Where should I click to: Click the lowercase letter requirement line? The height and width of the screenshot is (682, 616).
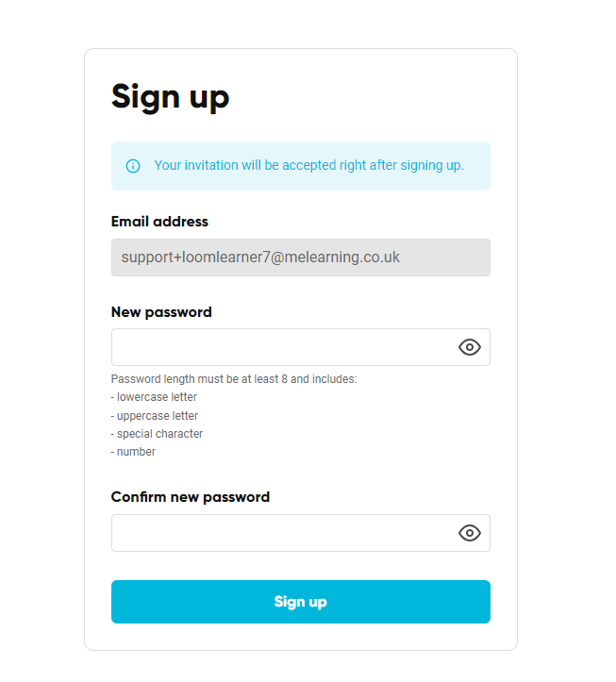(154, 397)
